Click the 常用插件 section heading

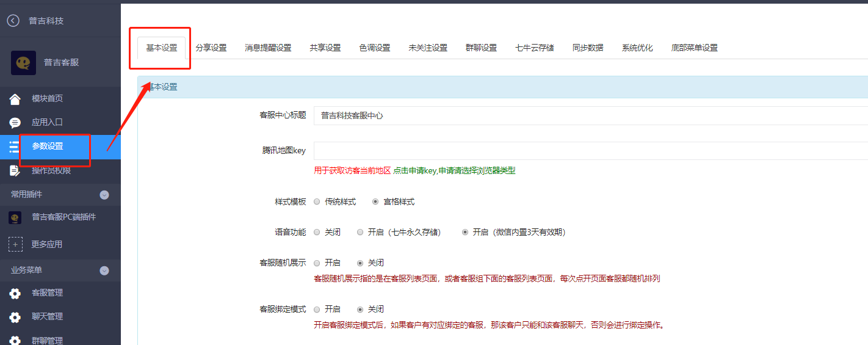coord(26,194)
